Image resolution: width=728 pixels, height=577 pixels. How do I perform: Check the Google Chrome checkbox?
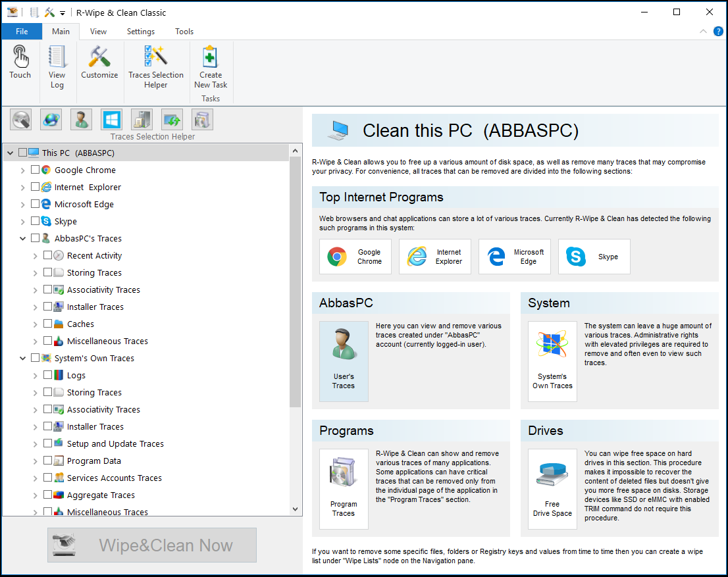click(35, 170)
